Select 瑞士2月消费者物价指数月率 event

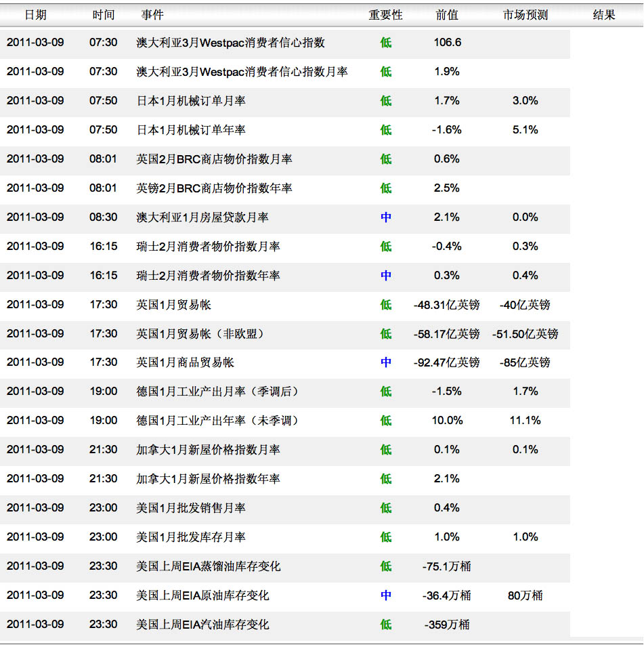[208, 247]
